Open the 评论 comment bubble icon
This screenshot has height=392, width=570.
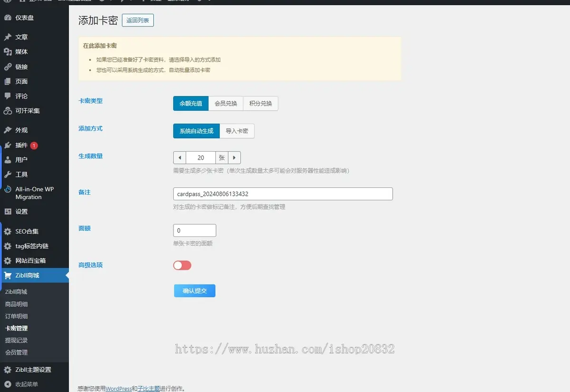(x=8, y=96)
